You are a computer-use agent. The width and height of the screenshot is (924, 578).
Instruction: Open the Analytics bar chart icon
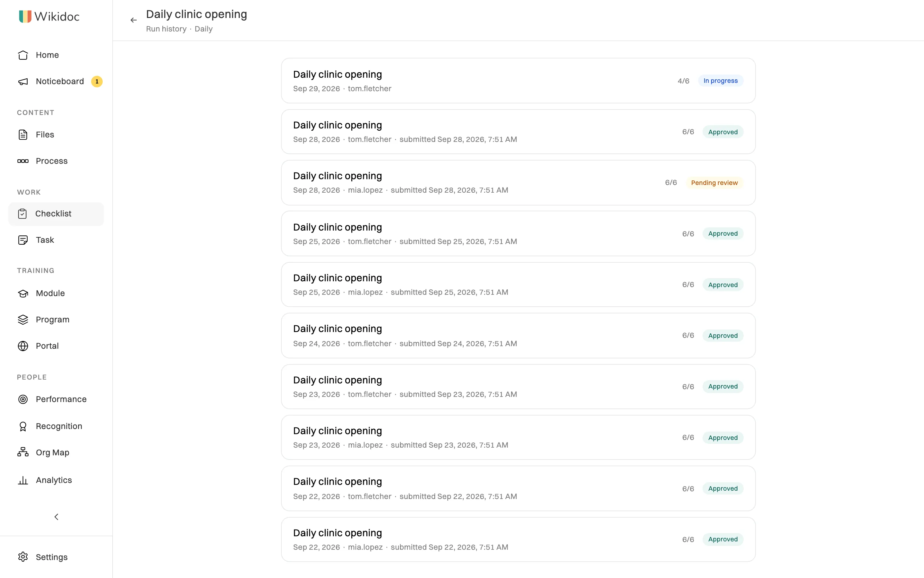[x=23, y=480]
